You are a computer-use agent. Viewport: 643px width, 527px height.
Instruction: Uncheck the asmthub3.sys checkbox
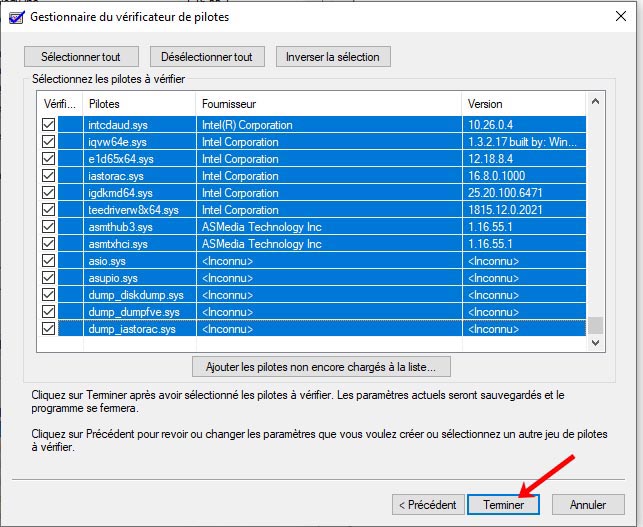tap(48, 227)
